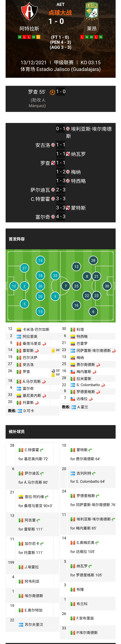Select player circle 30 on the pitch
The width and height of the screenshot is (121, 644).
click(107, 286)
